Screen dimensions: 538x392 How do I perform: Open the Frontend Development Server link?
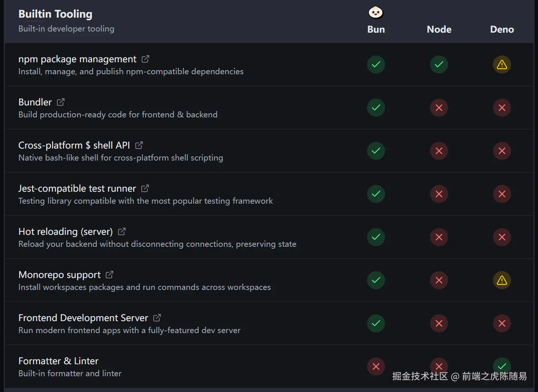[x=83, y=318]
